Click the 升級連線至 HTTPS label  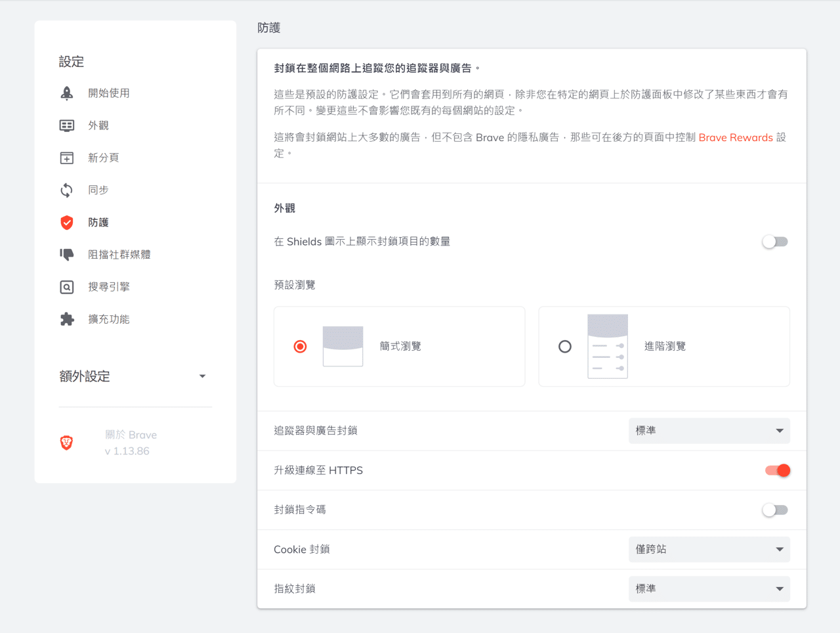(x=318, y=470)
